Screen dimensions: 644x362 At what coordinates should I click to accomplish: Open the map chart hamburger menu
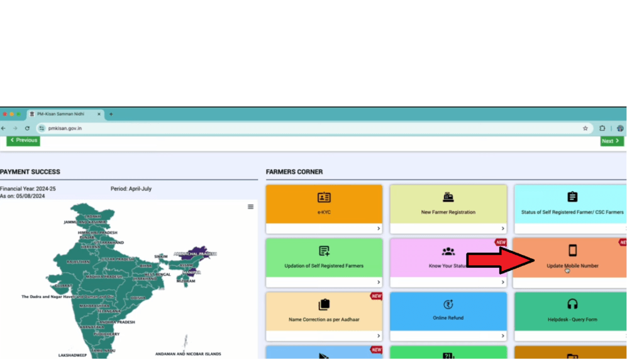tap(250, 207)
